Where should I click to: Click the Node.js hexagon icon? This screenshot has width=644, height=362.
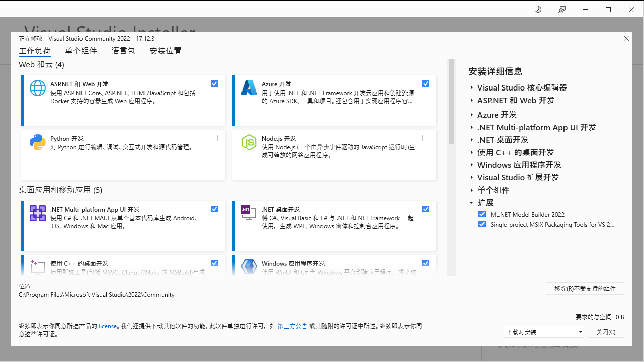249,142
